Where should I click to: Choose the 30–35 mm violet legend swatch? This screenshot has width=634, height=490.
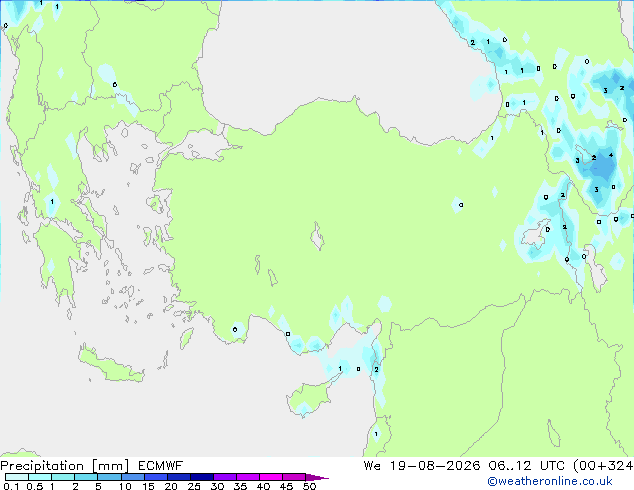[x=224, y=477]
